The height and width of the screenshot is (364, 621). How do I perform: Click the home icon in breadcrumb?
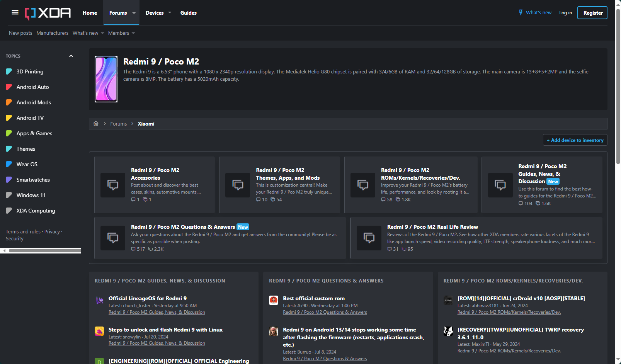96,124
